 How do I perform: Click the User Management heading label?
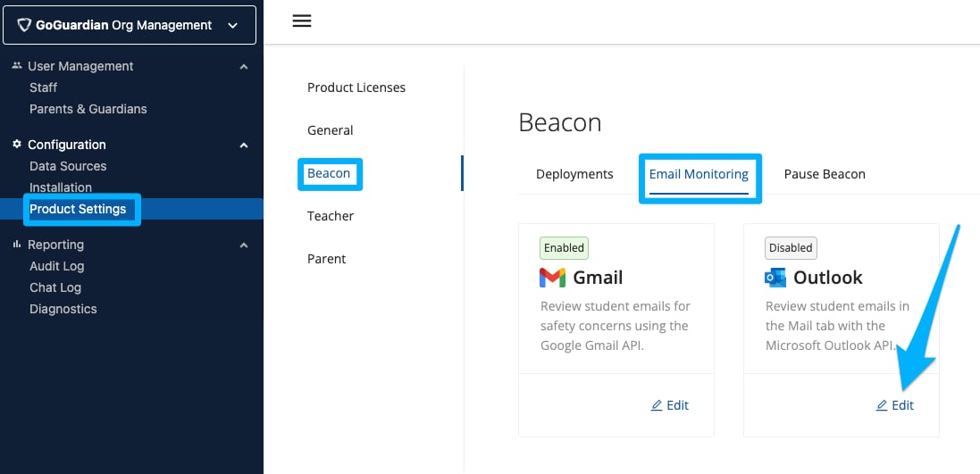click(80, 66)
